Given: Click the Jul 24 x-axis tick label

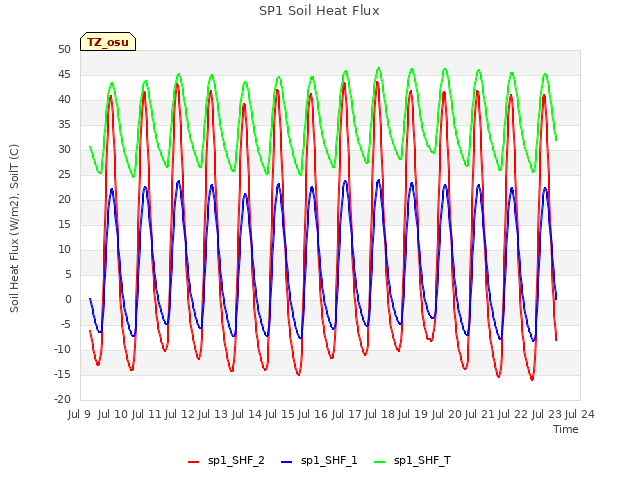Looking at the screenshot, I should pyautogui.click(x=580, y=414).
